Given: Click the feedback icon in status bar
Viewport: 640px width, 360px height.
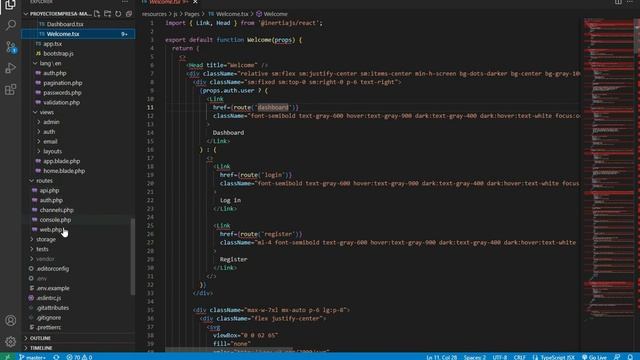Looking at the screenshot, I should point(617,357).
